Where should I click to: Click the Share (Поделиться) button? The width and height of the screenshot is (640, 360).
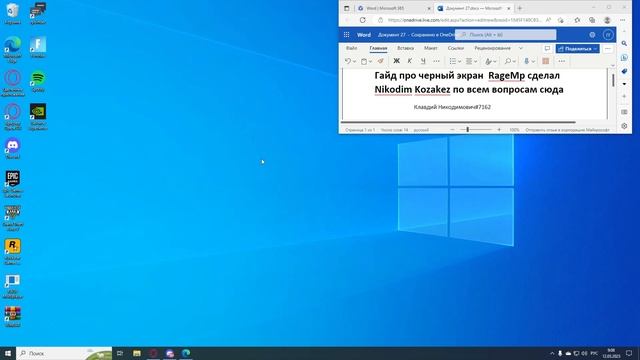[577, 49]
